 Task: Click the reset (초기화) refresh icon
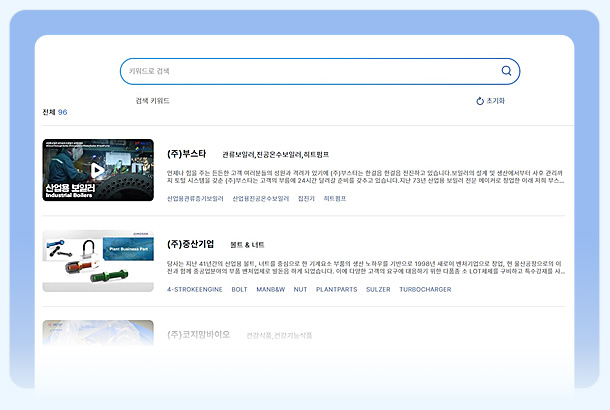point(480,102)
